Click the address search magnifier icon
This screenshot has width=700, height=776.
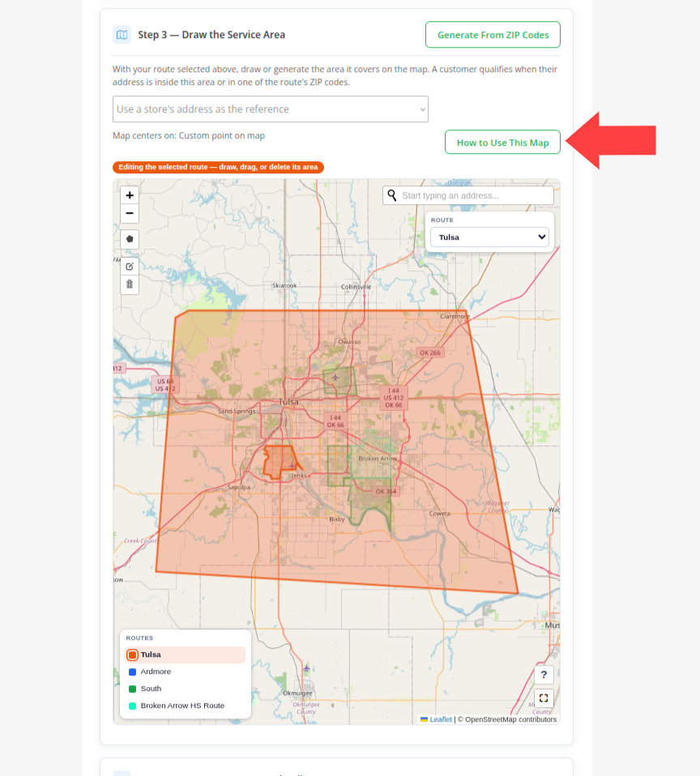(392, 195)
